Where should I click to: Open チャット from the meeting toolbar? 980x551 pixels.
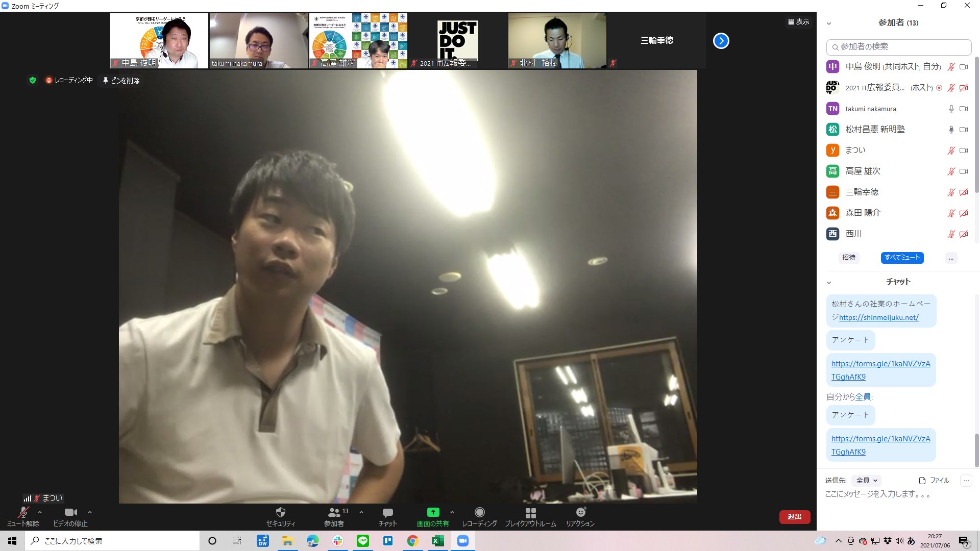[x=388, y=516]
